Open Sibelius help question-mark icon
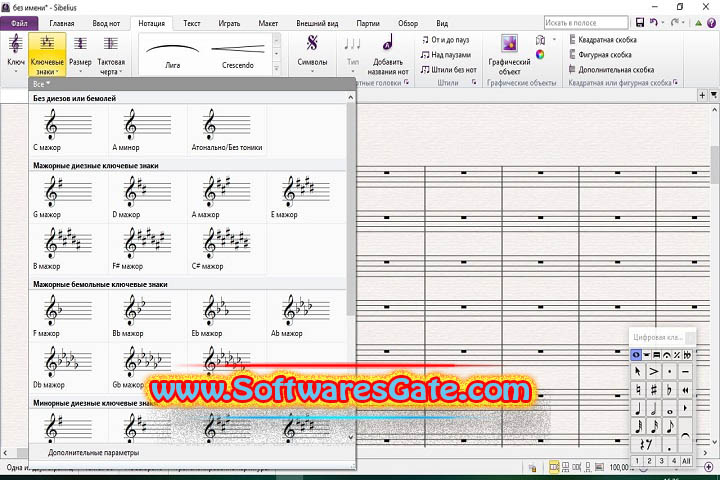 pos(711,23)
